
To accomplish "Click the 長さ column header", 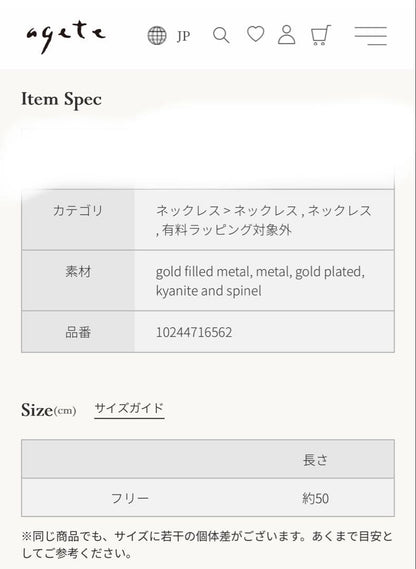I will [315, 460].
